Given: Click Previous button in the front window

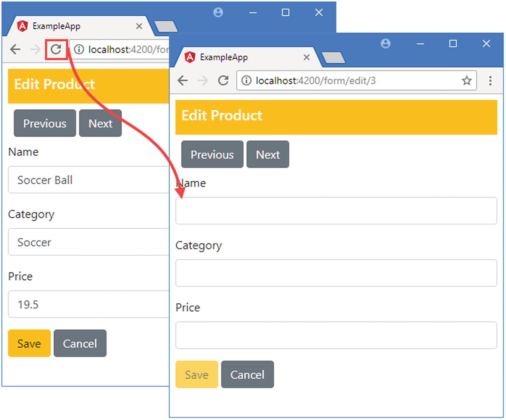Looking at the screenshot, I should click(x=212, y=154).
